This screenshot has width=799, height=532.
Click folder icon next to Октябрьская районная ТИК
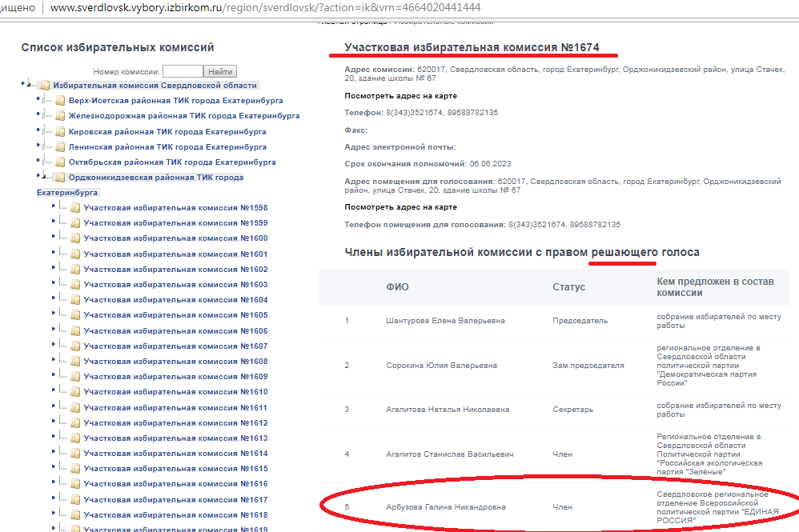point(60,162)
